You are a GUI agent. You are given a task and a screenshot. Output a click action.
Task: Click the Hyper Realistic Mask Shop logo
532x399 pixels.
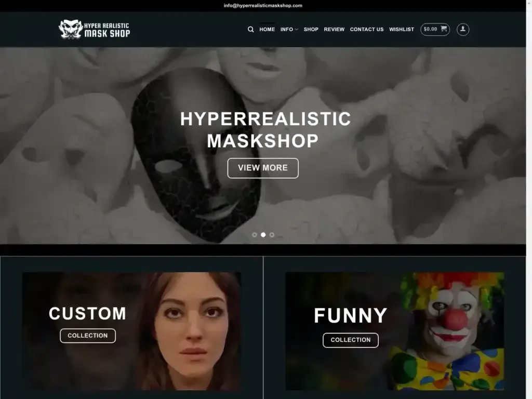tap(94, 29)
